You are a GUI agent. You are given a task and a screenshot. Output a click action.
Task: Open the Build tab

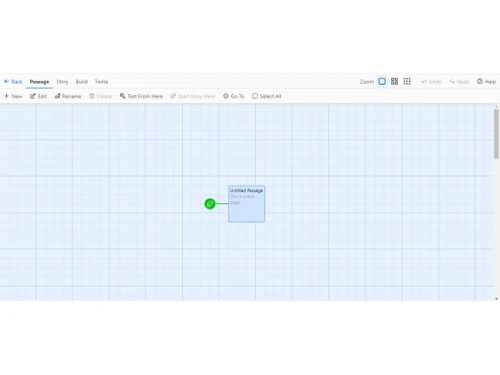click(x=82, y=82)
